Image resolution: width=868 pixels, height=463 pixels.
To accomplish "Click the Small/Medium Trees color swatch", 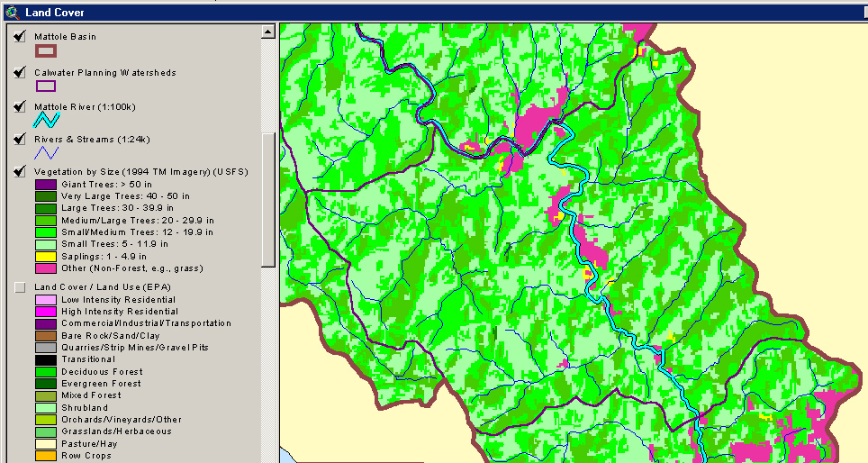I will coord(46,232).
